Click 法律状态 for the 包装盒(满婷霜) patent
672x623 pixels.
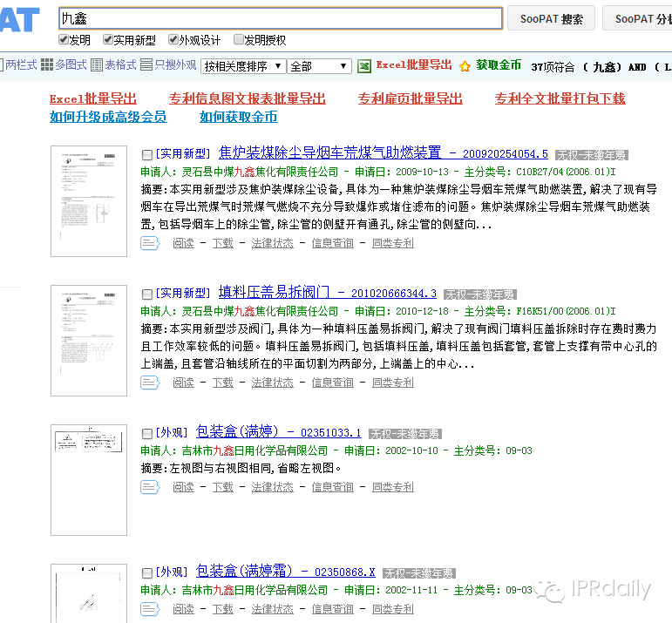[273, 609]
